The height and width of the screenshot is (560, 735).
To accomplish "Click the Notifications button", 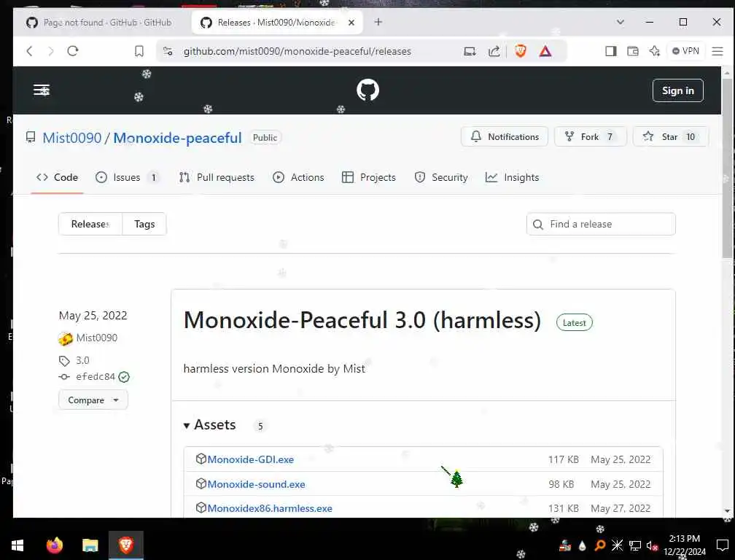I will point(505,137).
